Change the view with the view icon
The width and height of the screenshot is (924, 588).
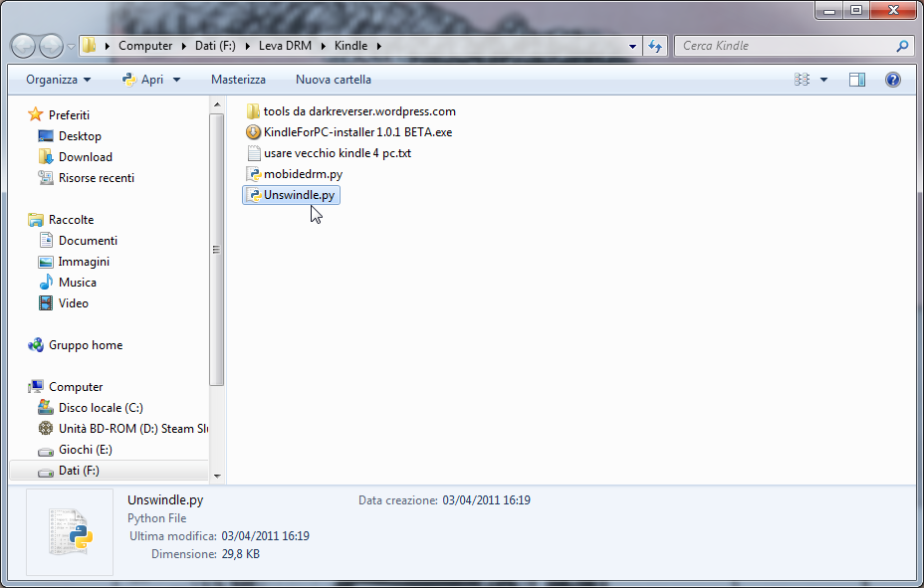click(802, 80)
